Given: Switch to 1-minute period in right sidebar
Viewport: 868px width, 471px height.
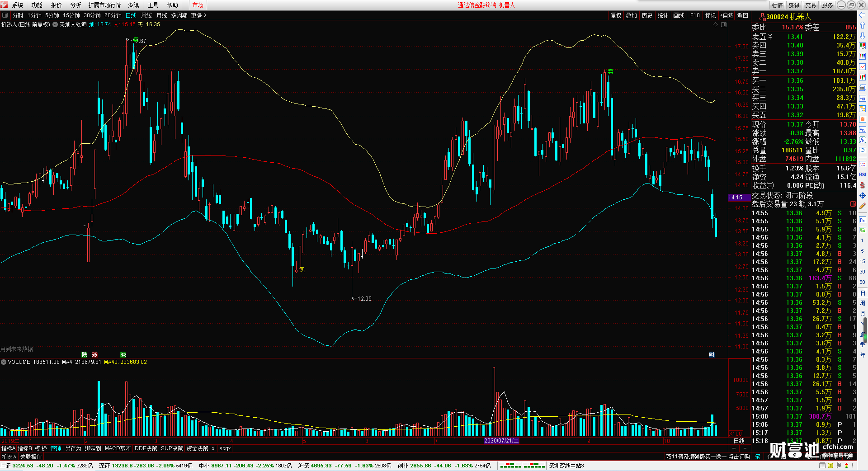Looking at the screenshot, I should click(x=863, y=240).
